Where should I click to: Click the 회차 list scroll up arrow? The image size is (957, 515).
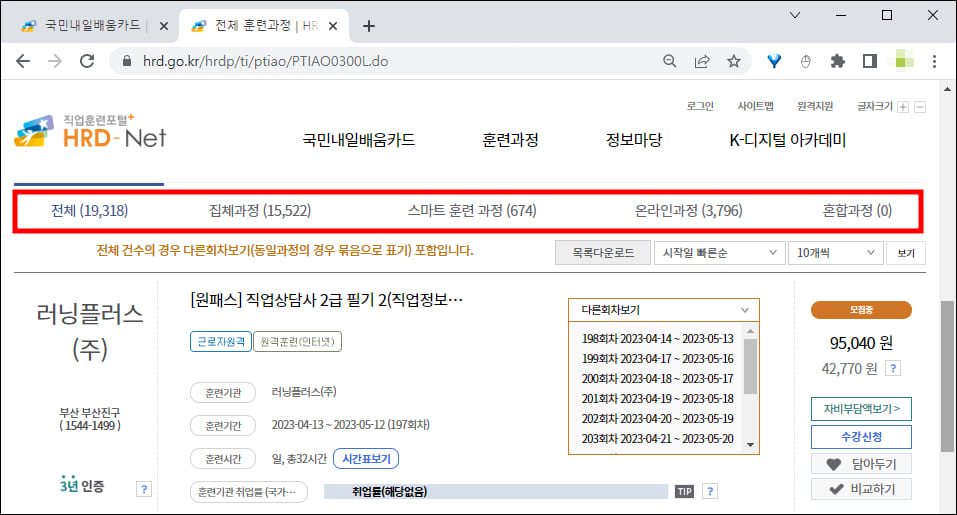[751, 331]
